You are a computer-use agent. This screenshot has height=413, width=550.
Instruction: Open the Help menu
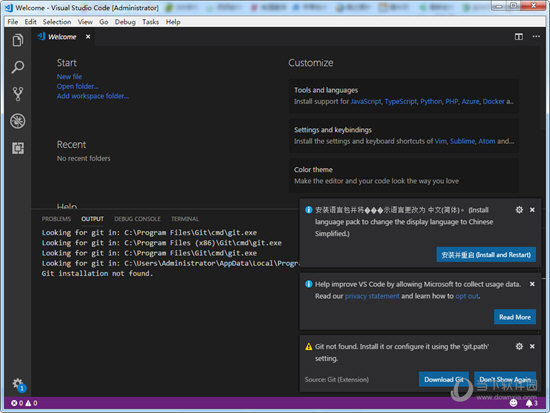click(x=173, y=22)
